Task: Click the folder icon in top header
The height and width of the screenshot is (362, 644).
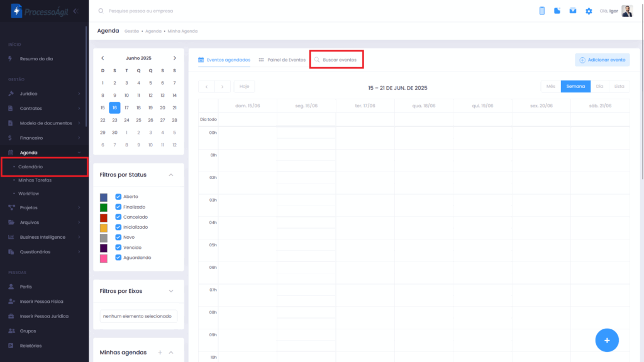Action: 557,11
